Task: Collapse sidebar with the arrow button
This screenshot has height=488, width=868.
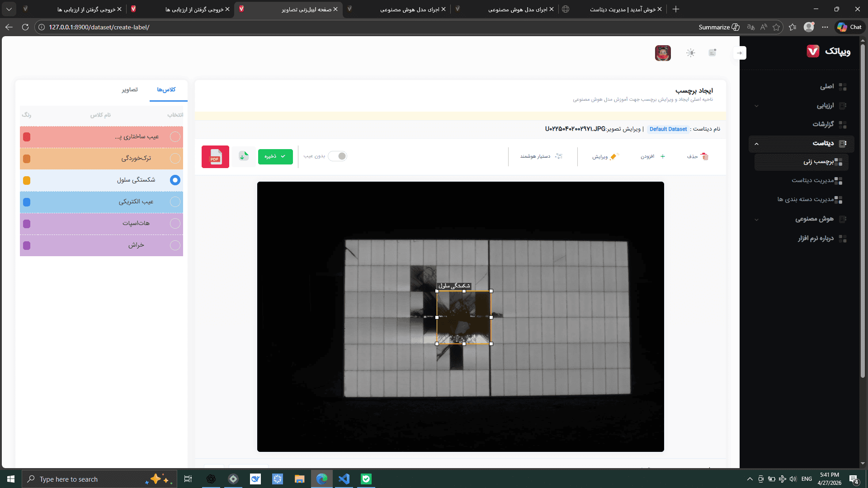Action: pos(740,53)
